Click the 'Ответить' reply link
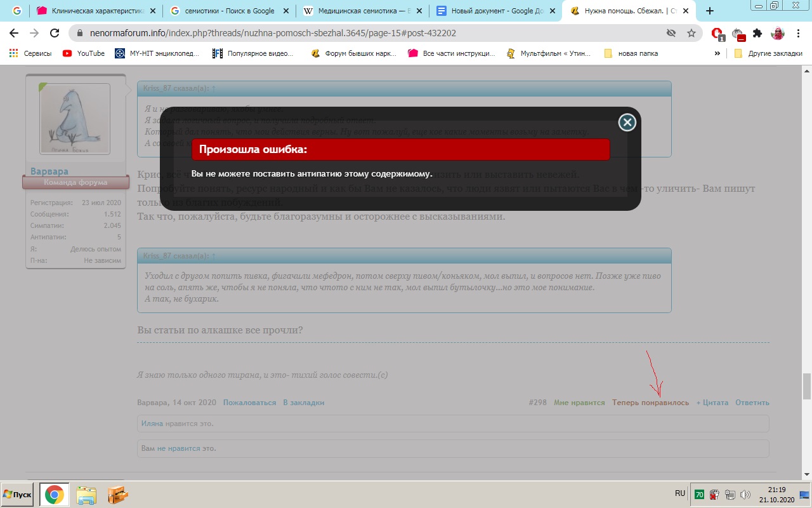812x508 pixels. [x=752, y=403]
